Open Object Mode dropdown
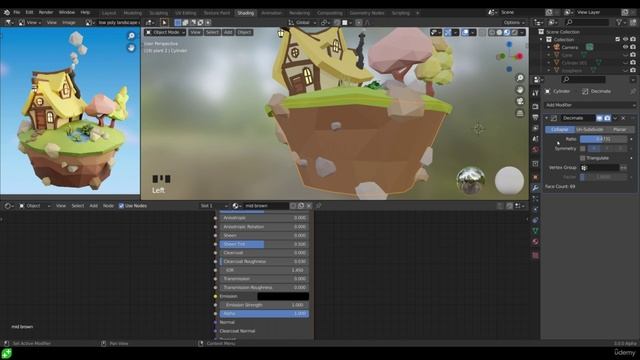640x360 pixels. [x=165, y=32]
